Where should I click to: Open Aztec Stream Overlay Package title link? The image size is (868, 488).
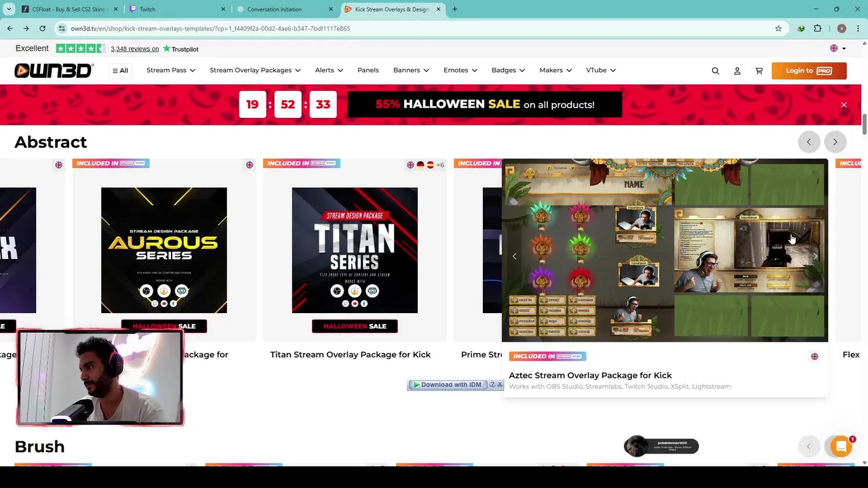[590, 375]
